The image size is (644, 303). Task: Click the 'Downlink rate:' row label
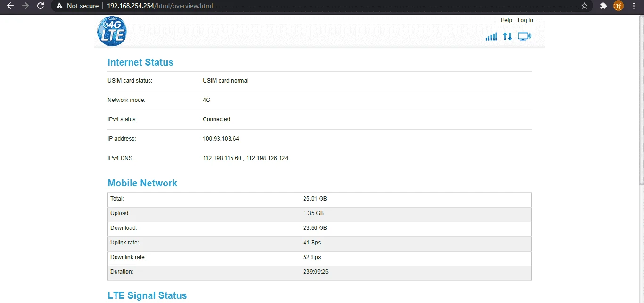point(128,257)
